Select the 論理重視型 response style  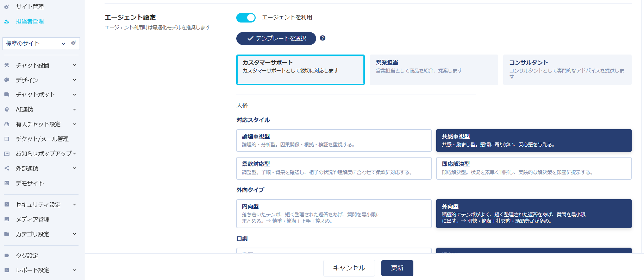333,140
